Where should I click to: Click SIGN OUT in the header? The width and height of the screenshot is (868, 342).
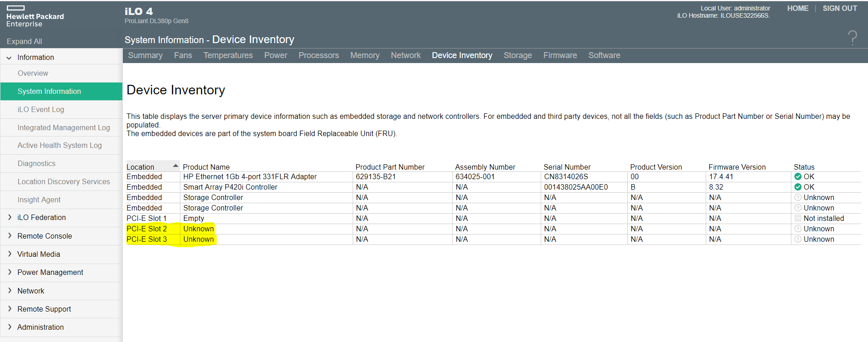[840, 8]
